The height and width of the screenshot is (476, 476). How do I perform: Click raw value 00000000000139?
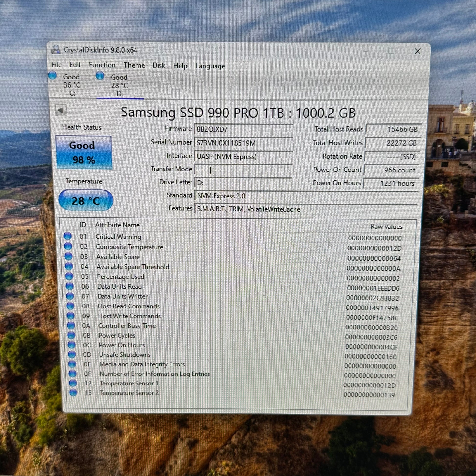(x=369, y=395)
